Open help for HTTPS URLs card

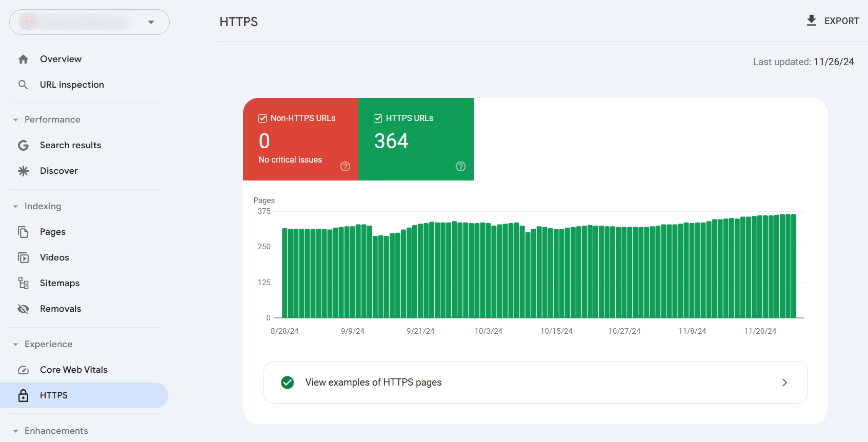tap(460, 166)
